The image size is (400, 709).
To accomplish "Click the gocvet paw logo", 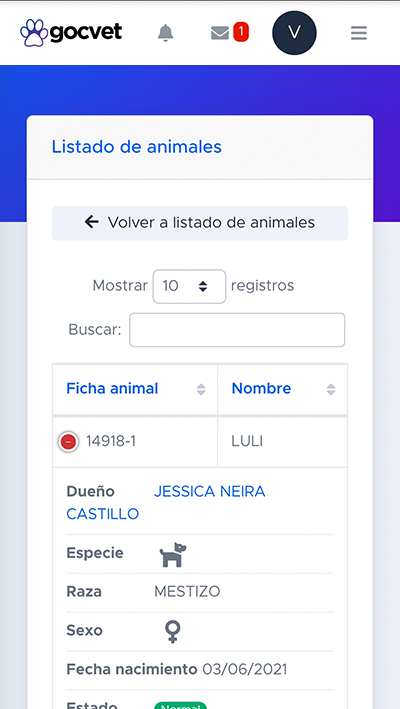I will [x=34, y=33].
